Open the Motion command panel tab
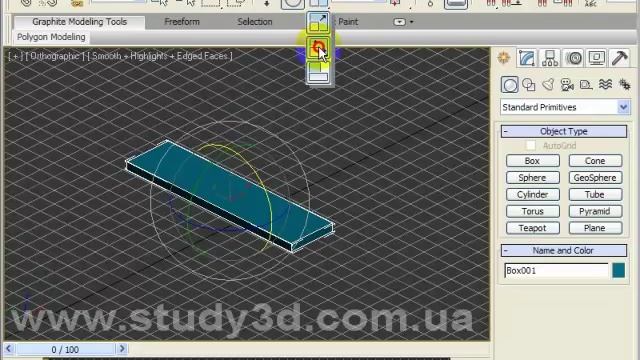 [x=573, y=58]
